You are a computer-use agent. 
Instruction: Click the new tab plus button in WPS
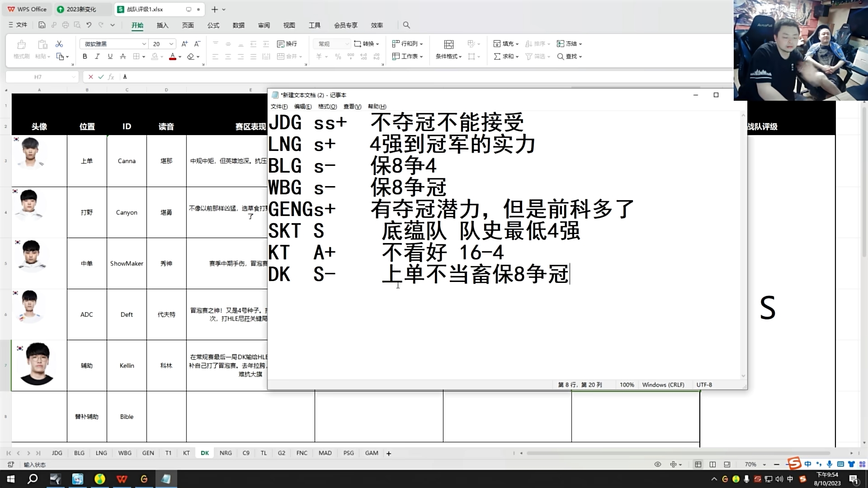click(215, 9)
